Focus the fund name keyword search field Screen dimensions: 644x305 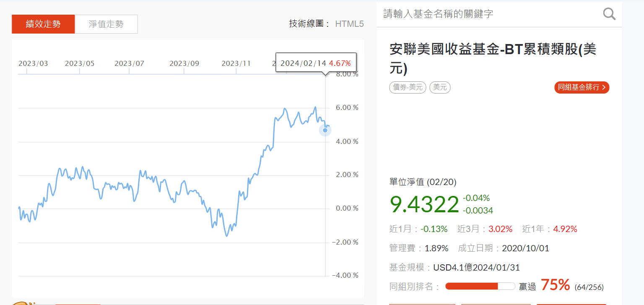pyautogui.click(x=491, y=14)
